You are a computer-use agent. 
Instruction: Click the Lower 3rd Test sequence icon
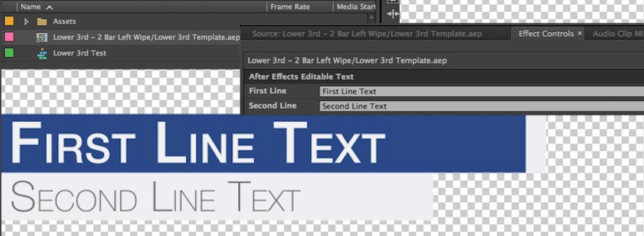pyautogui.click(x=42, y=53)
